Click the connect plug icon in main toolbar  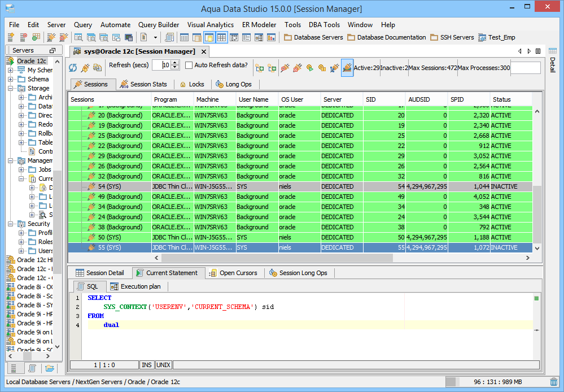point(51,37)
